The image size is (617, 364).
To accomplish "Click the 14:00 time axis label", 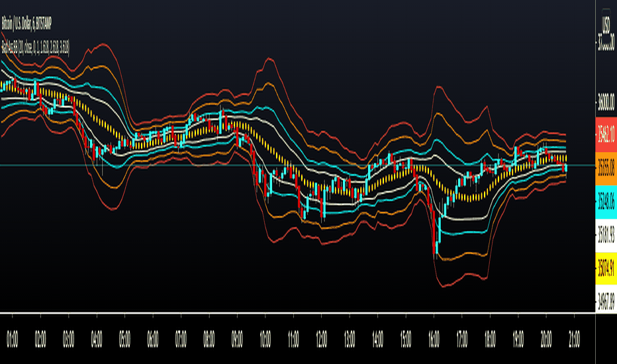I will click(377, 339).
